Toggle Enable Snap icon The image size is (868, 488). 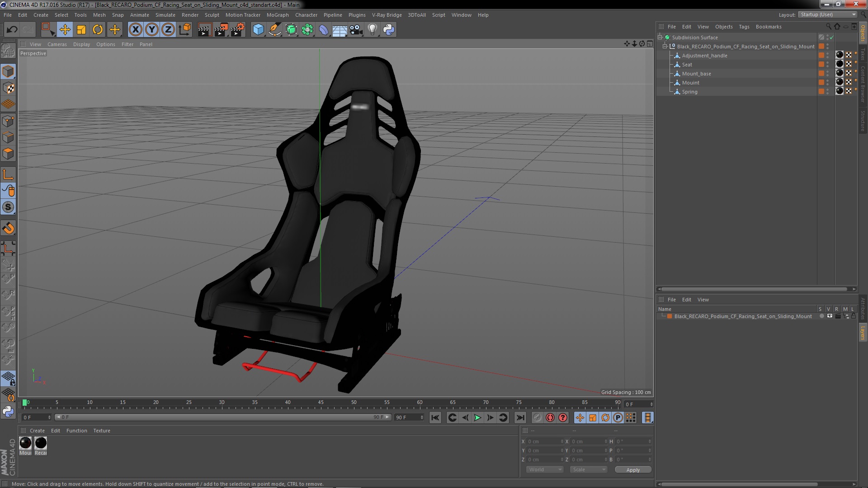8,207
